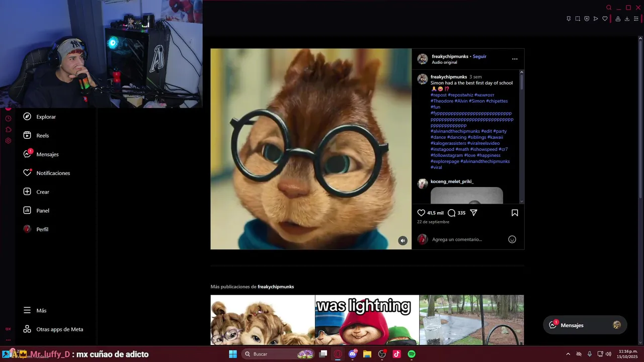The image size is (644, 362).
Task: Open Notificaciones in the sidebar
Action: (46, 173)
